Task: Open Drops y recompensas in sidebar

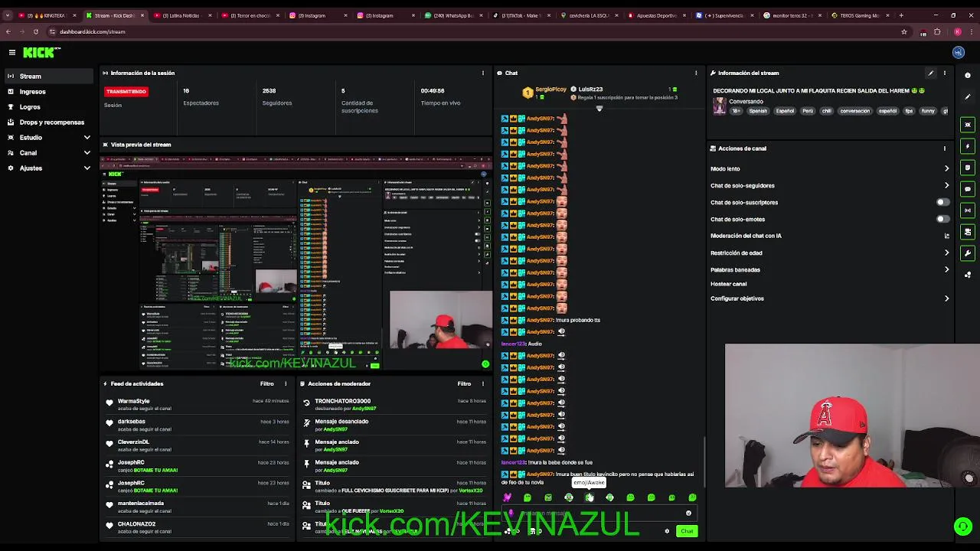Action: (x=50, y=122)
